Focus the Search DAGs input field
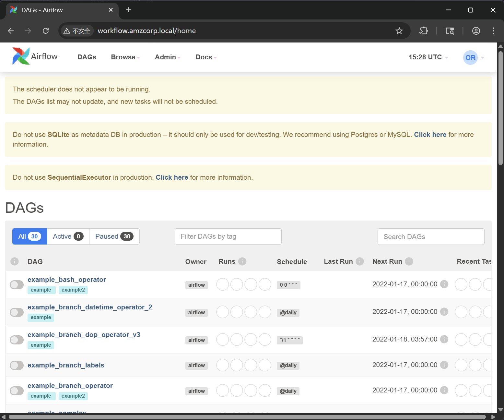Image resolution: width=504 pixels, height=420 pixels. tap(431, 237)
